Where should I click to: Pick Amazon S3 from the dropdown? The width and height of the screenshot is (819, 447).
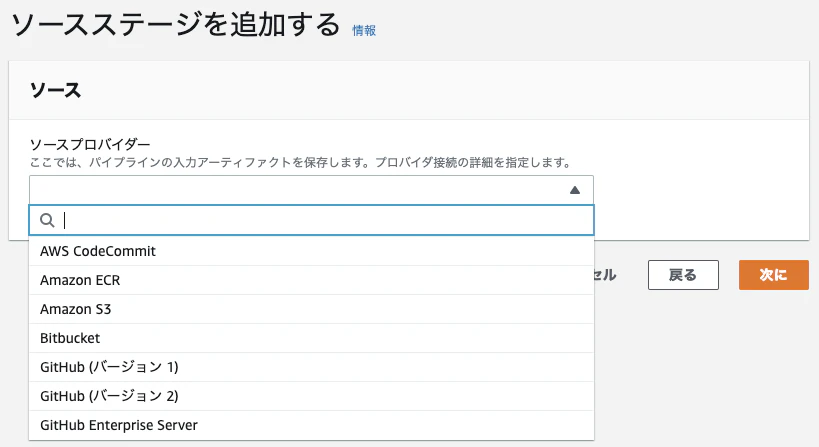311,309
